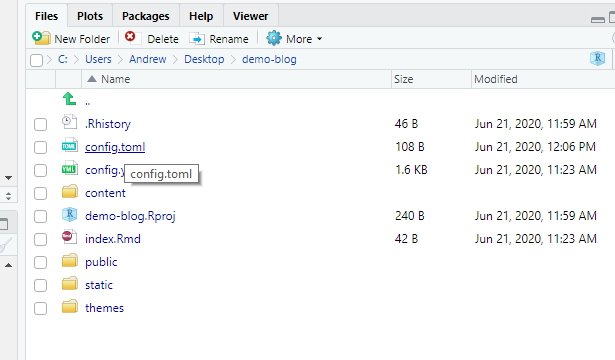Open the config.toml file link
This screenshot has height=360, width=615.
[x=115, y=147]
